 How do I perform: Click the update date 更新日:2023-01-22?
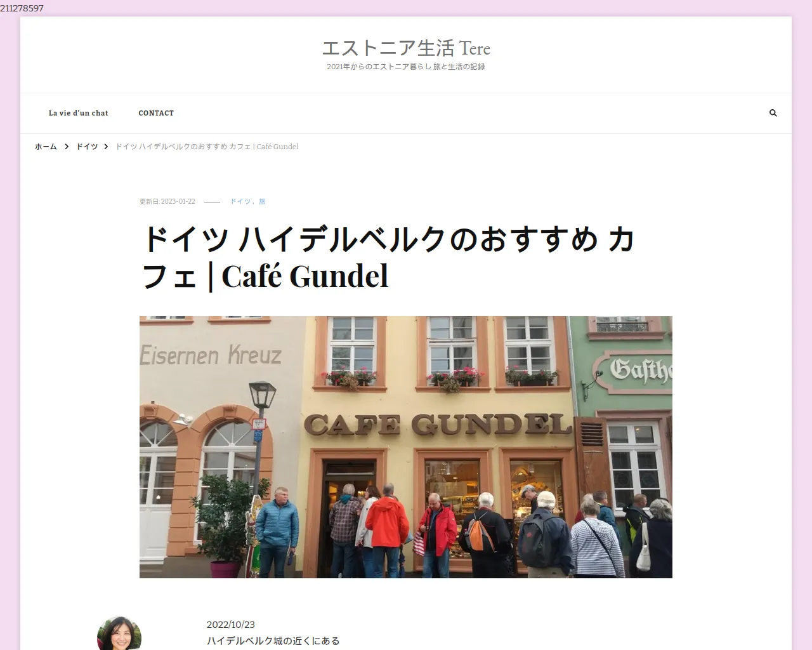pos(167,201)
